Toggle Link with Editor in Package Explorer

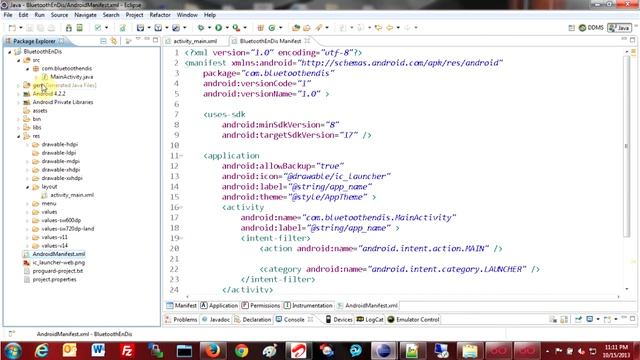click(x=113, y=41)
